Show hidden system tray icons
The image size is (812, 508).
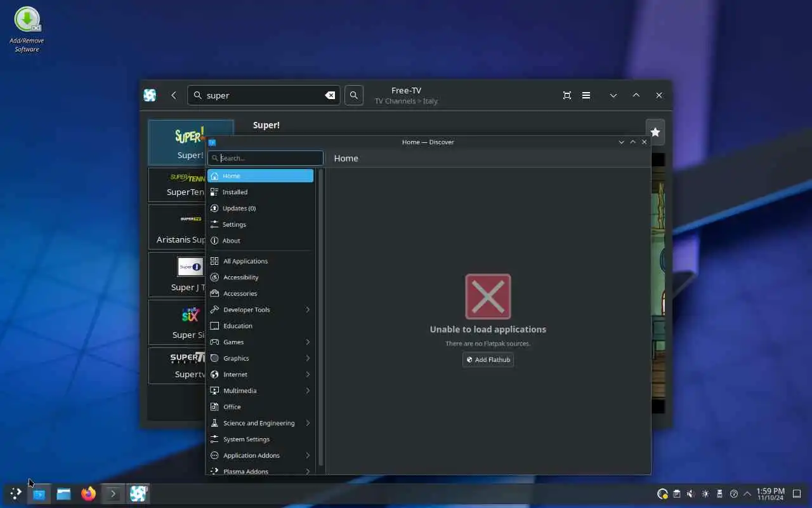[x=747, y=494]
